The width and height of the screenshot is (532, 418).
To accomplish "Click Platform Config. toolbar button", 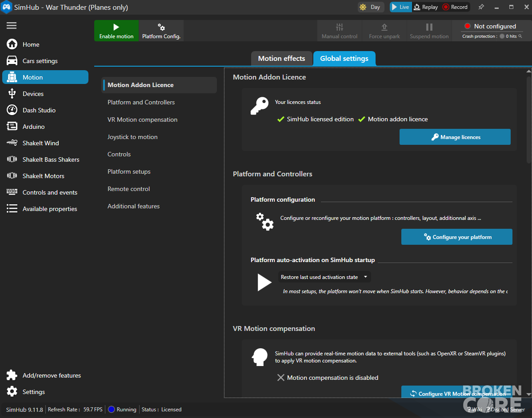I will coord(161,31).
